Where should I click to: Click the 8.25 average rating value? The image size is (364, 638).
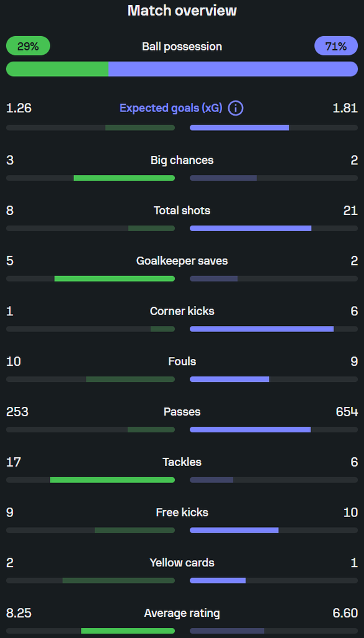pyautogui.click(x=19, y=613)
